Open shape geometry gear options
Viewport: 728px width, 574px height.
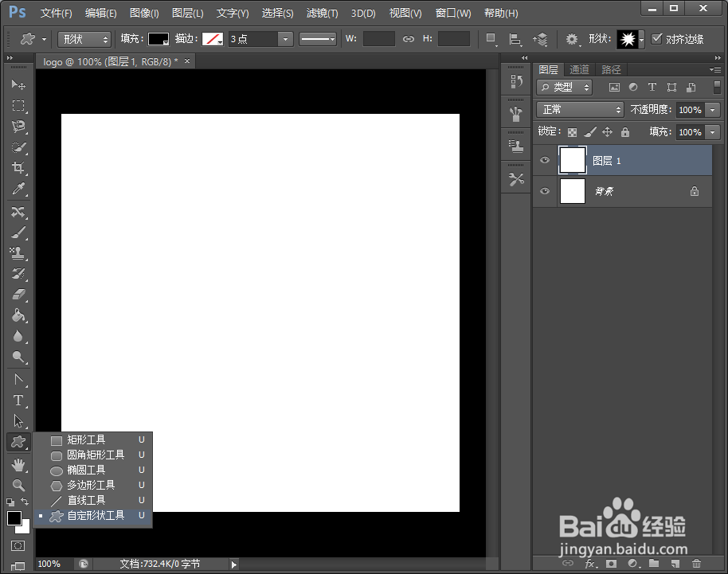click(x=573, y=40)
